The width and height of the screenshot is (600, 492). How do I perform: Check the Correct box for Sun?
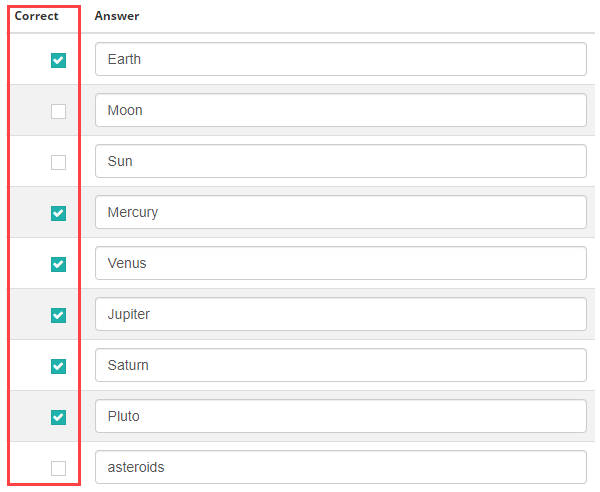coord(58,162)
